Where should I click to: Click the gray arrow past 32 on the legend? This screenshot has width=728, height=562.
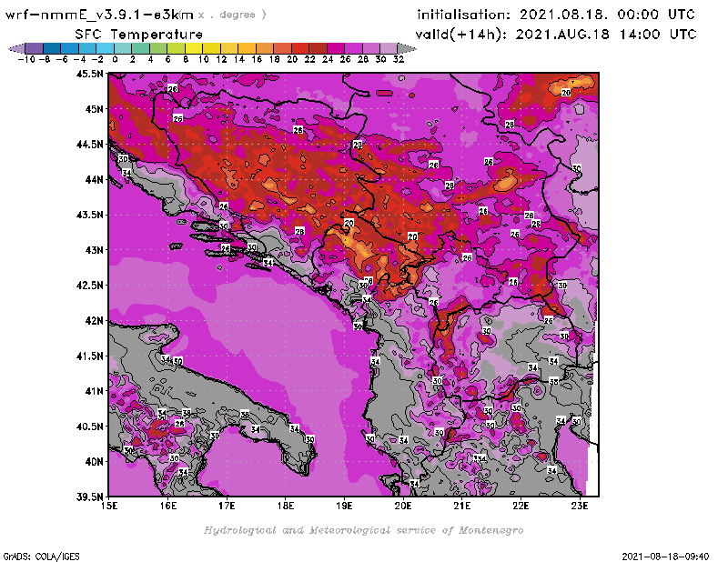tap(407, 48)
